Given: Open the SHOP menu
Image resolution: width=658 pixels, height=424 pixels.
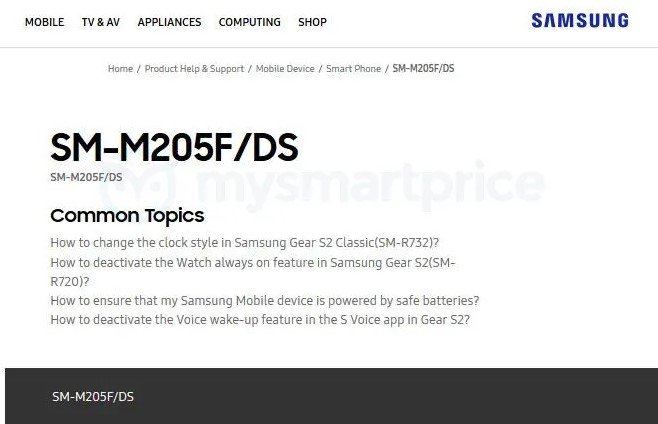Looking at the screenshot, I should click(312, 22).
